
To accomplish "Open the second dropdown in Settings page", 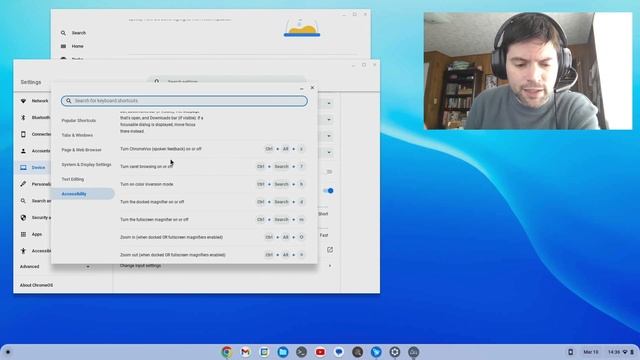I will pos(329,120).
